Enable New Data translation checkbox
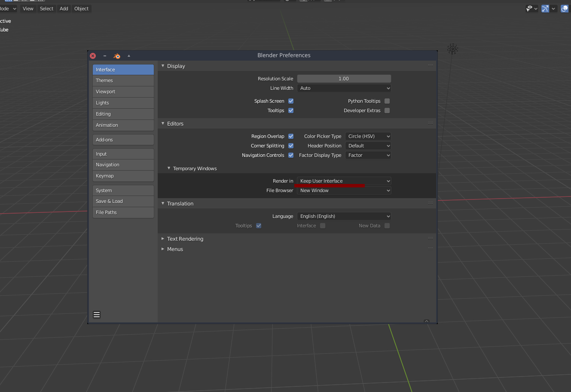 387,226
